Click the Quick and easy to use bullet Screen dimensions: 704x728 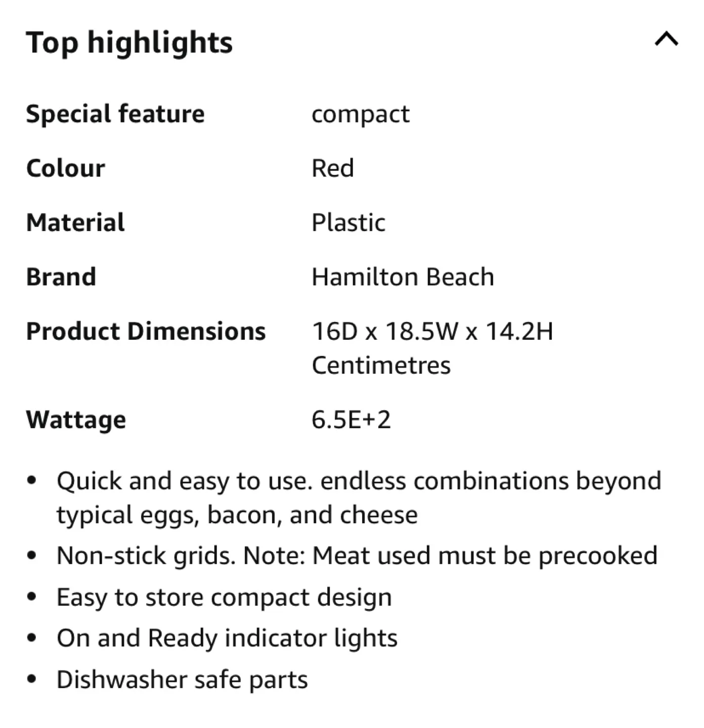click(359, 481)
